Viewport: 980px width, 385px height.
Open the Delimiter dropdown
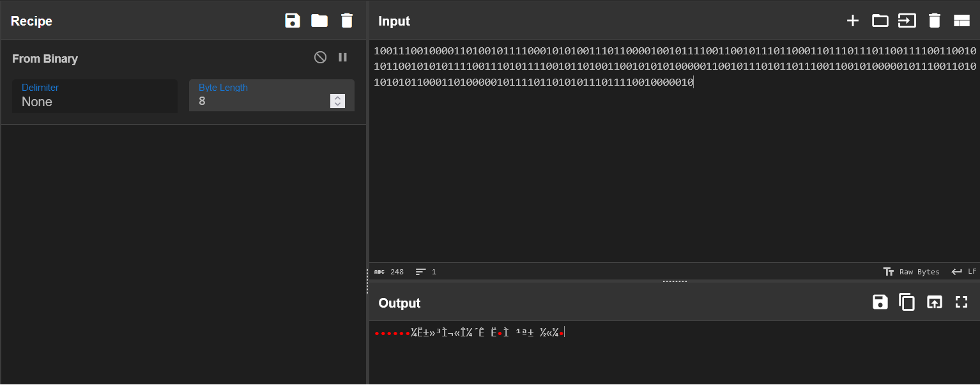pyautogui.click(x=95, y=96)
